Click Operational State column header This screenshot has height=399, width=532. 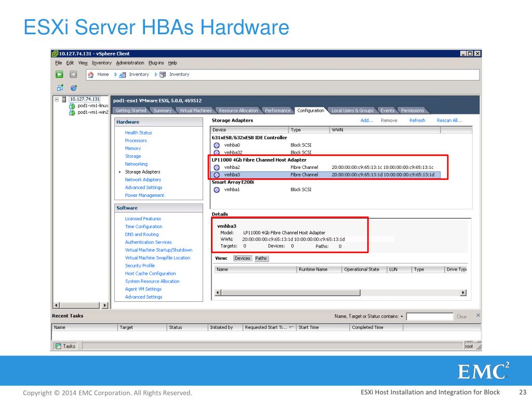[364, 270]
